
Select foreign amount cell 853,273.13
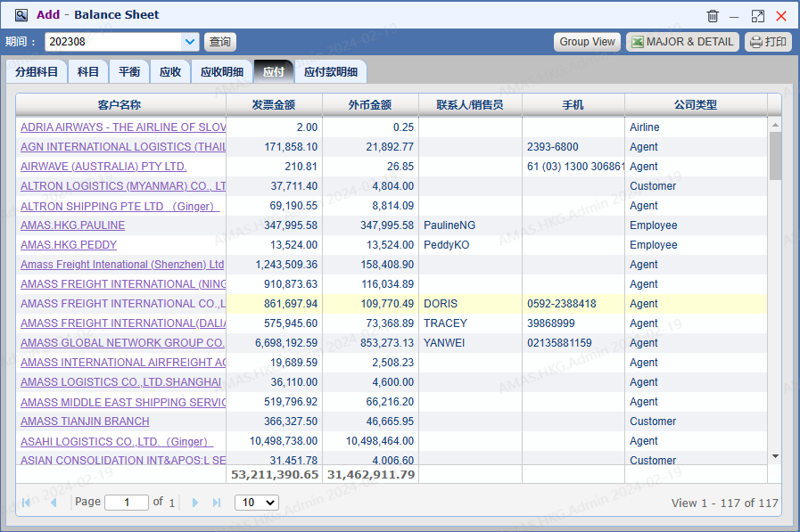point(370,343)
